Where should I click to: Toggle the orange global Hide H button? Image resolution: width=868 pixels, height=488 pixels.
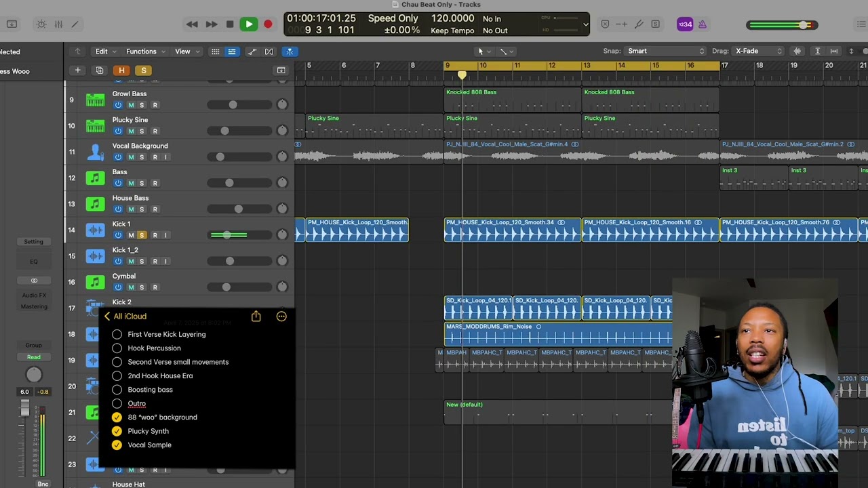click(x=121, y=70)
